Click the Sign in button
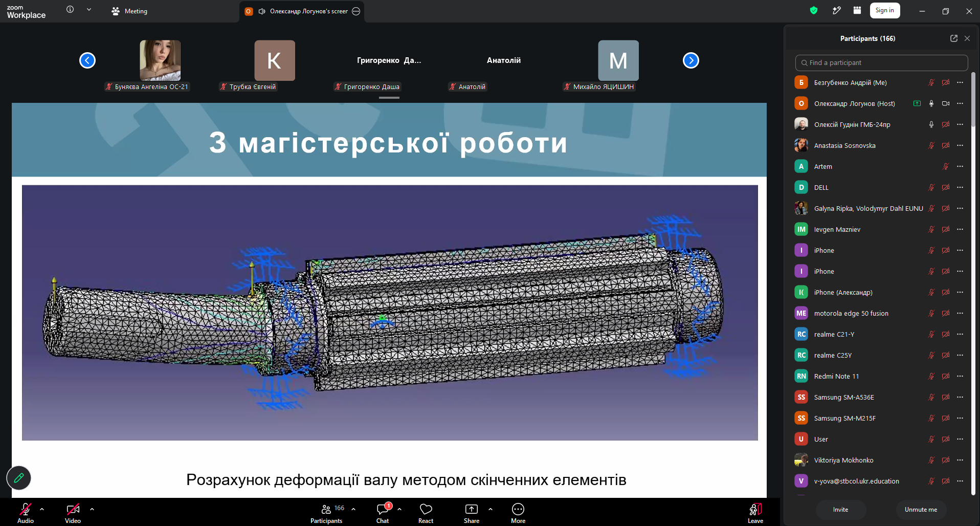Image resolution: width=980 pixels, height=526 pixels. [885, 10]
